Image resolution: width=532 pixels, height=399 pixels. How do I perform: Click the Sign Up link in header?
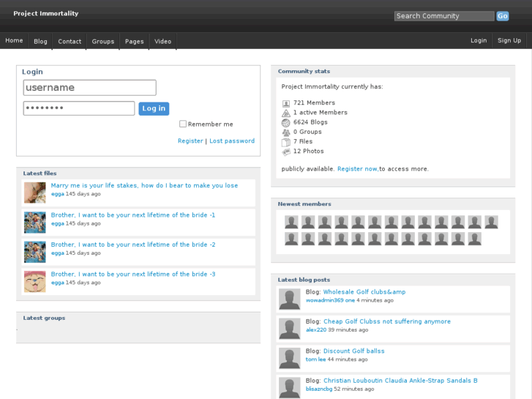point(509,41)
